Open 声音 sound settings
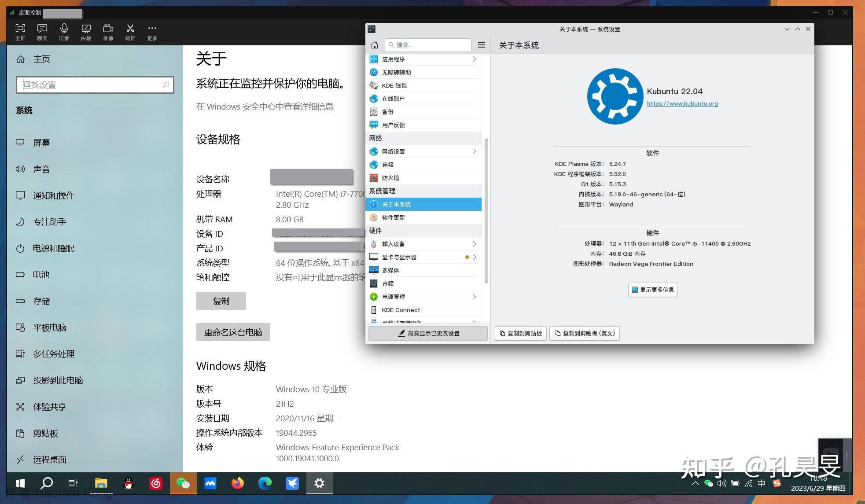865x504 pixels. 95,169
